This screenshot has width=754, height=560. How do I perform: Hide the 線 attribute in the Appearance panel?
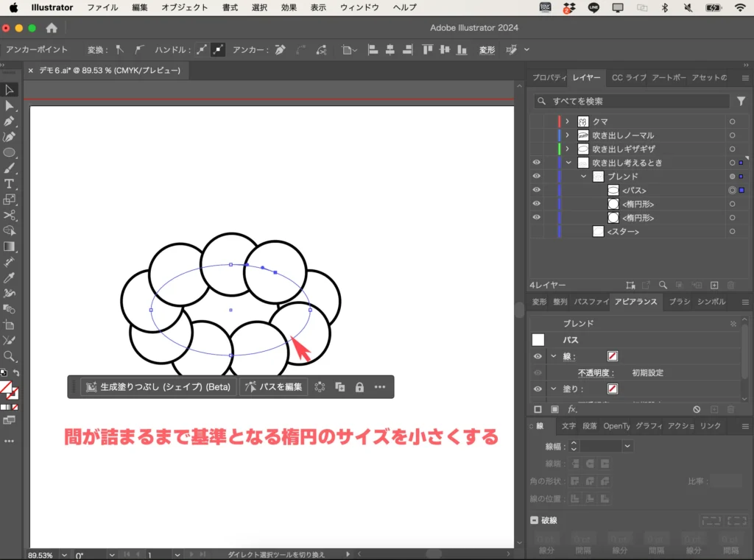pos(538,356)
